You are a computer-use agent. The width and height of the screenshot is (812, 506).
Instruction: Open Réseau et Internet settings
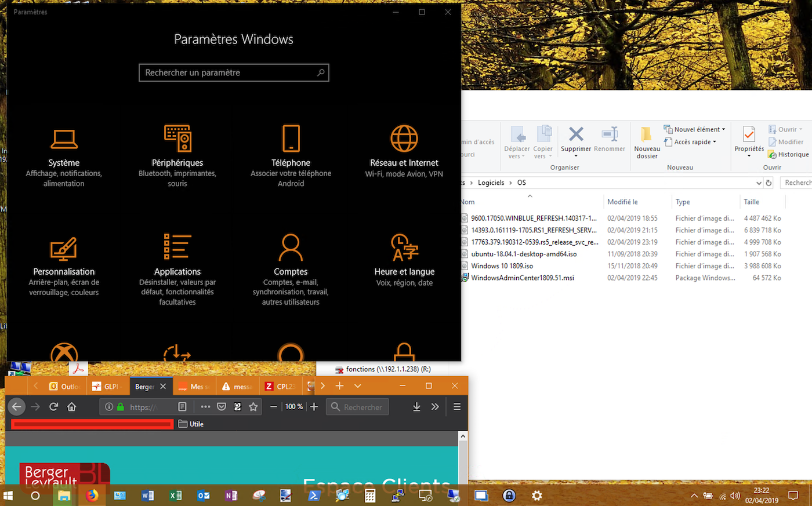(x=404, y=151)
